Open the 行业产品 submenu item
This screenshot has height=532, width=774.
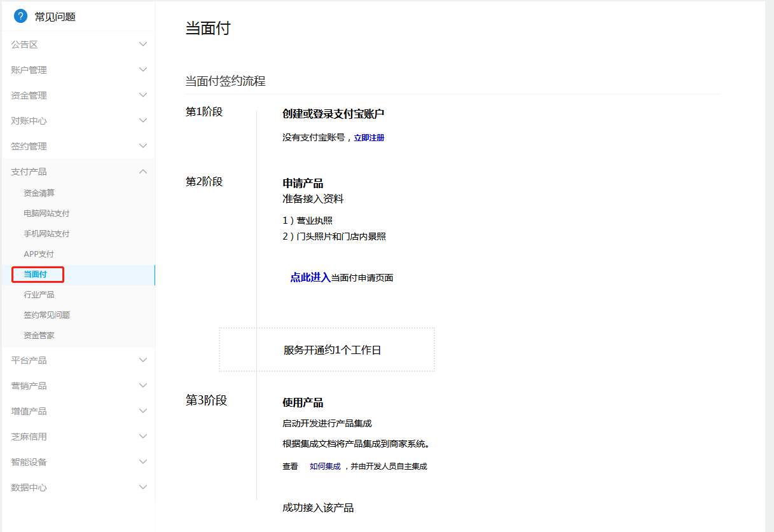pyautogui.click(x=39, y=295)
